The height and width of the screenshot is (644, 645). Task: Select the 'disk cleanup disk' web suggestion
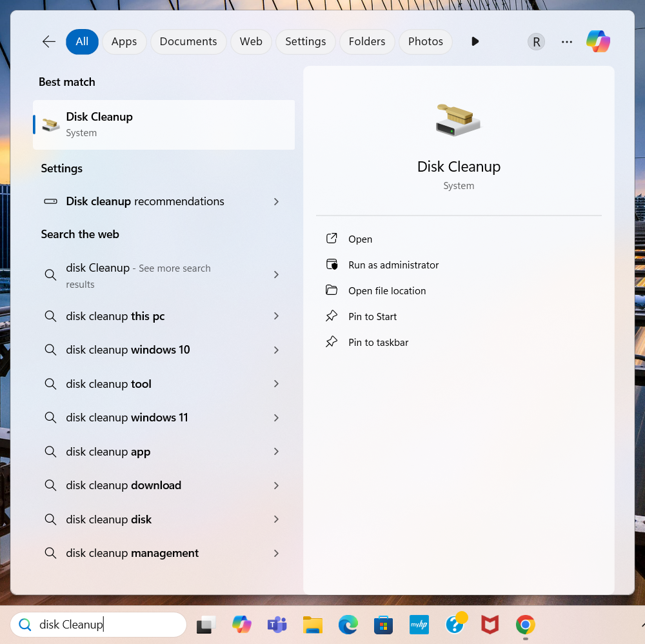pyautogui.click(x=164, y=519)
